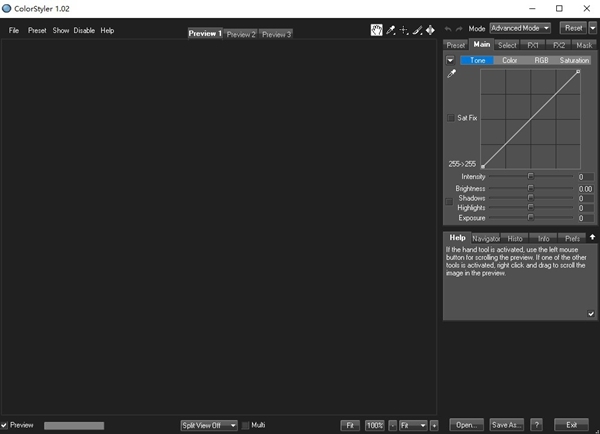Enable the Sat Fix checkbox
Screen dimensions: 600x434
pyautogui.click(x=450, y=118)
